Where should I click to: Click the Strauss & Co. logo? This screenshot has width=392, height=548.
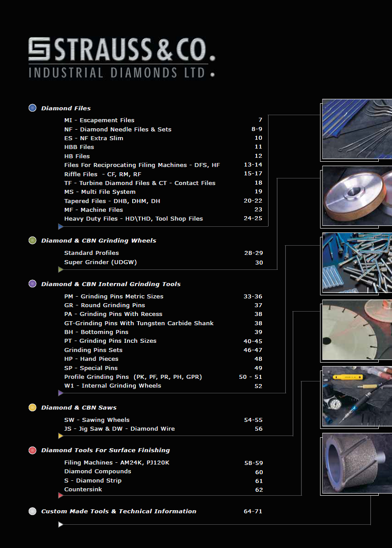click(x=122, y=58)
